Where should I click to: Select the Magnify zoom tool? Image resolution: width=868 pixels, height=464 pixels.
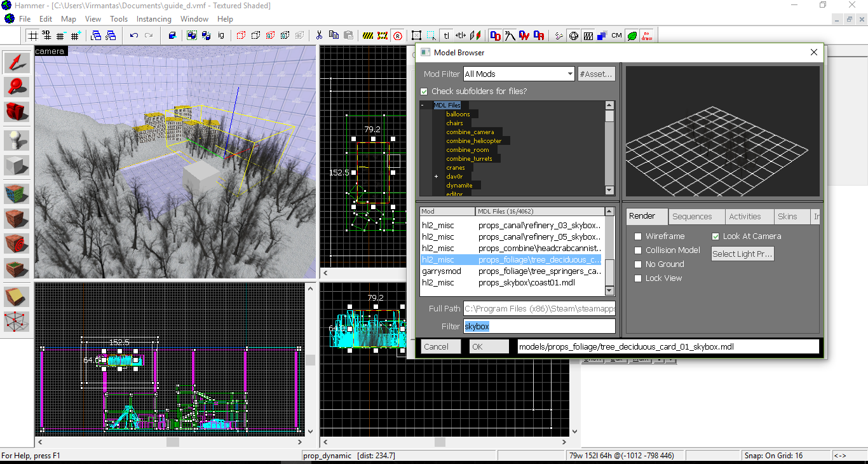click(x=17, y=86)
